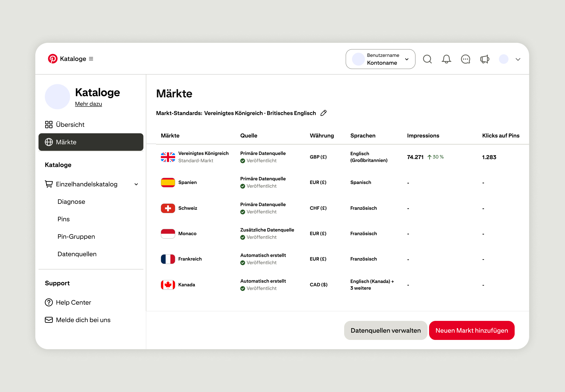The height and width of the screenshot is (392, 565).
Task: Click the 1.283 pin clicks value
Action: [489, 157]
